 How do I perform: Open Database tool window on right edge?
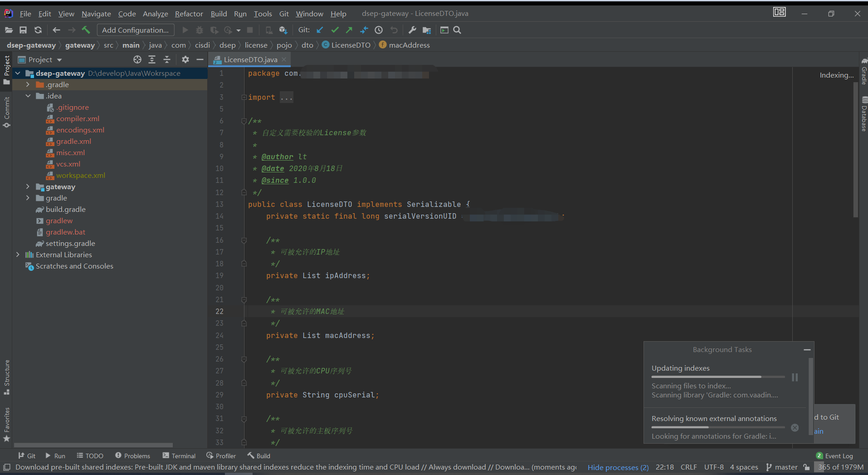[x=864, y=114]
